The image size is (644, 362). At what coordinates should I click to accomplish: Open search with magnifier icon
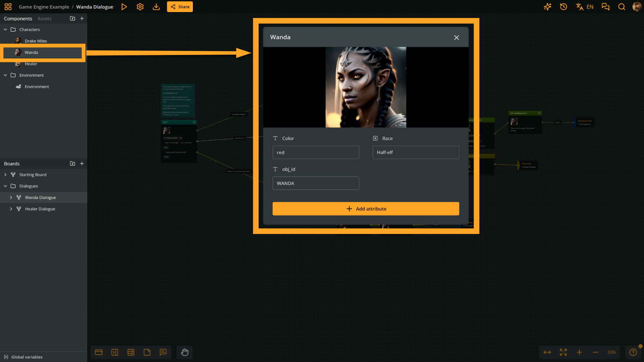pyautogui.click(x=622, y=7)
